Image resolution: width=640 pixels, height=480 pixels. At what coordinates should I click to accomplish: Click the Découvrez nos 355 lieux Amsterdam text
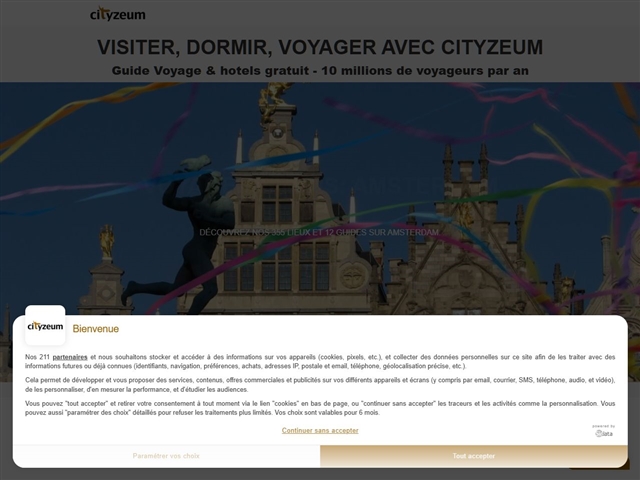point(320,232)
